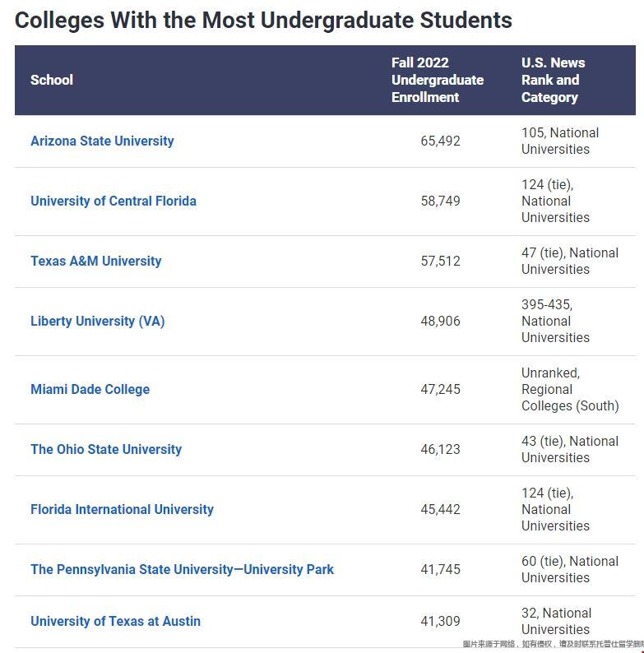Open The Ohio State University link

(x=106, y=449)
